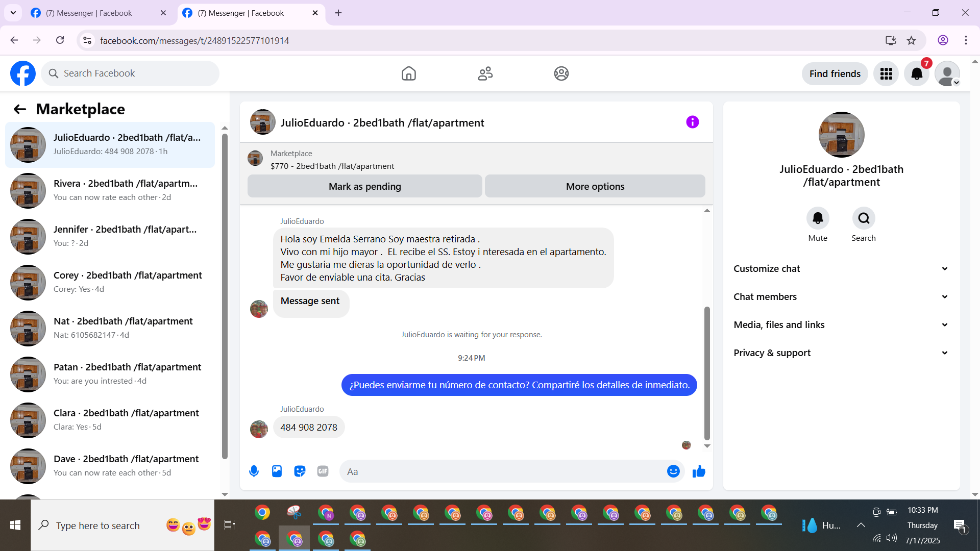The height and width of the screenshot is (551, 980).
Task: Click the Find friends button
Action: coord(835,74)
